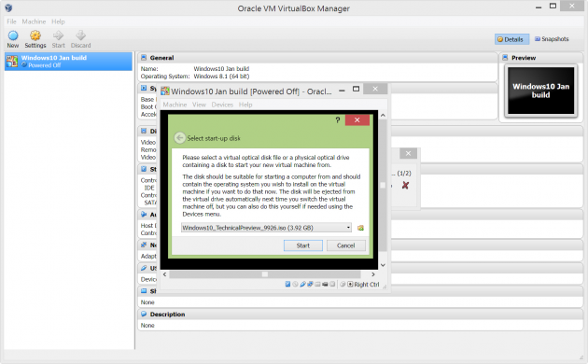Click the New virtual machine toolbar icon
Screen dimensions: 588x364
(13, 39)
